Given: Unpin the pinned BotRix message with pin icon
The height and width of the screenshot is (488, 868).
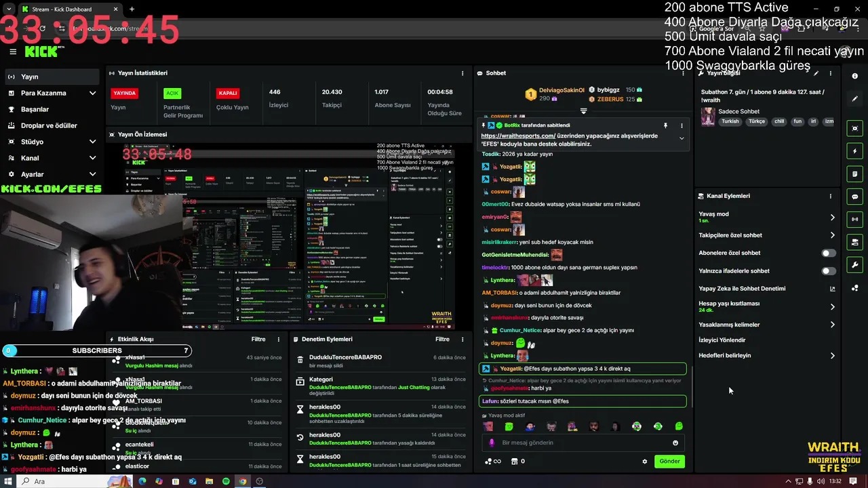Looking at the screenshot, I should [665, 125].
